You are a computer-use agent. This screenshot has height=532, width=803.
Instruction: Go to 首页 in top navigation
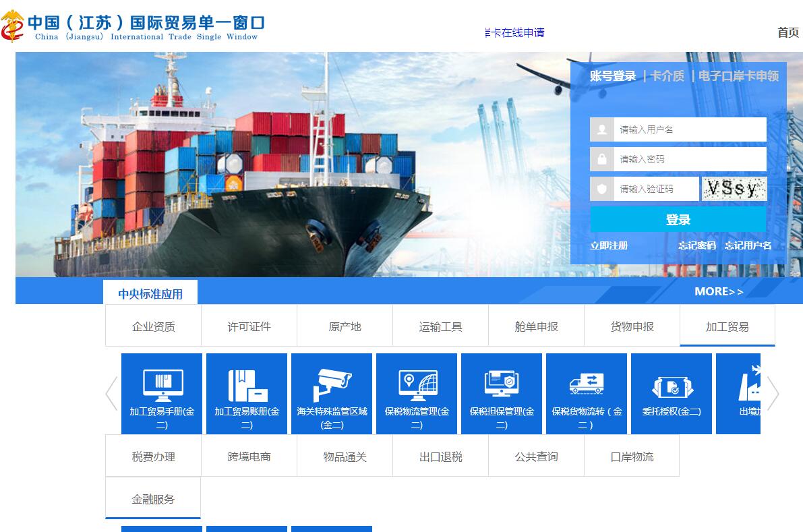787,32
